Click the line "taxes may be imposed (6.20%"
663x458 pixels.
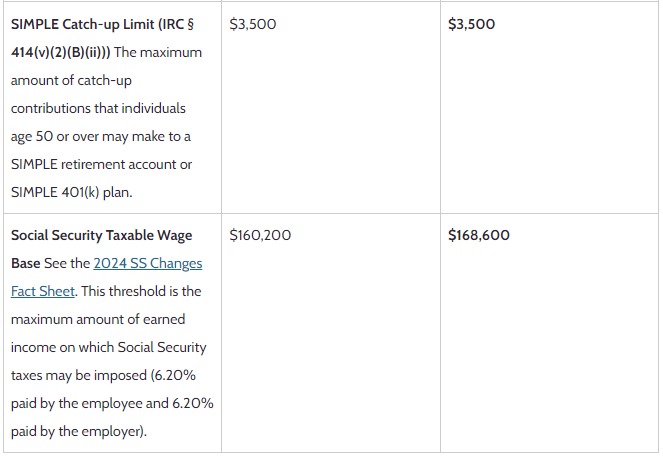click(107, 376)
